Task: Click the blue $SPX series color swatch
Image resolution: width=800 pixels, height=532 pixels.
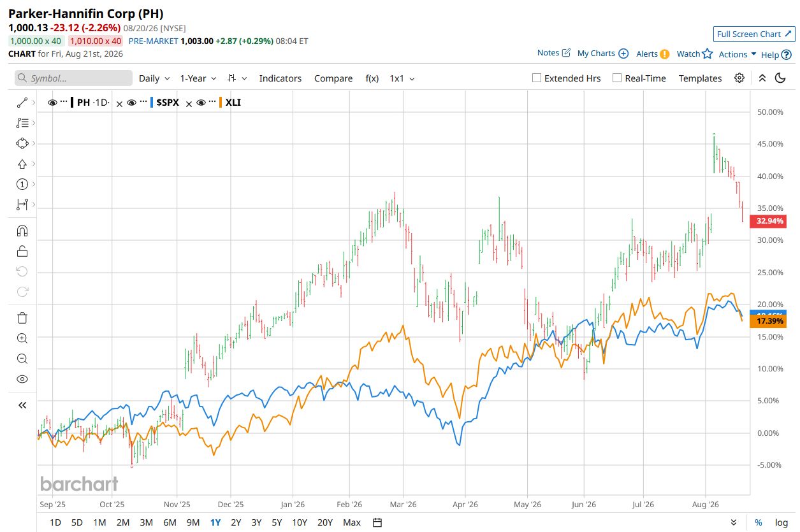Action: point(152,103)
